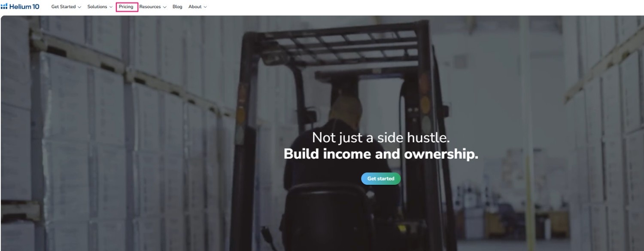This screenshot has height=251, width=644.
Task: Click the "Not just a side hustle." headline
Action: point(381,138)
